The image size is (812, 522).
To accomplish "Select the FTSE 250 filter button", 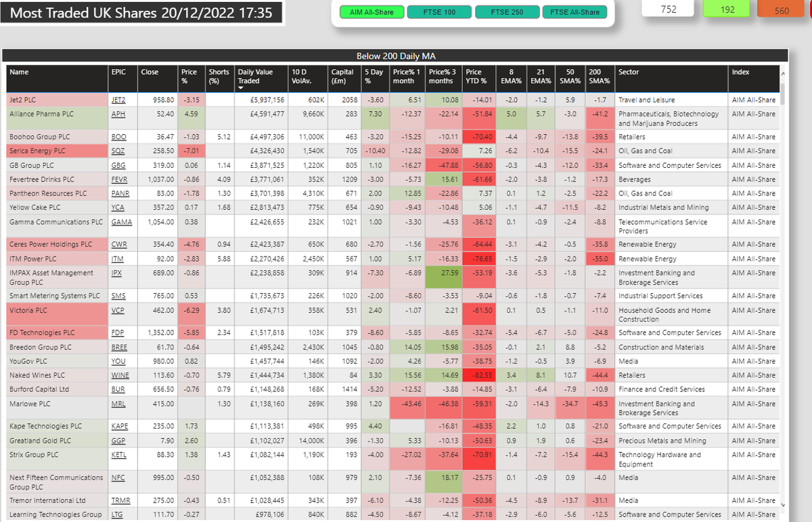I will tap(507, 12).
